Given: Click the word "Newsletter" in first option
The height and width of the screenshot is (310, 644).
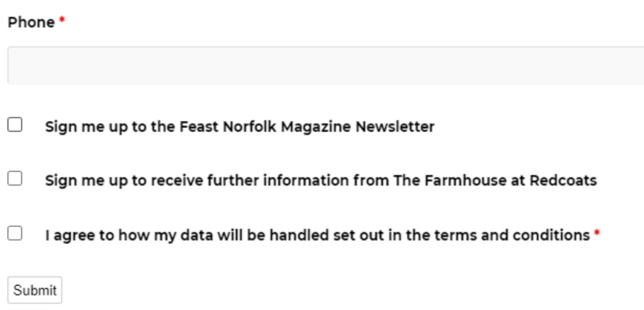Looking at the screenshot, I should point(395,127).
